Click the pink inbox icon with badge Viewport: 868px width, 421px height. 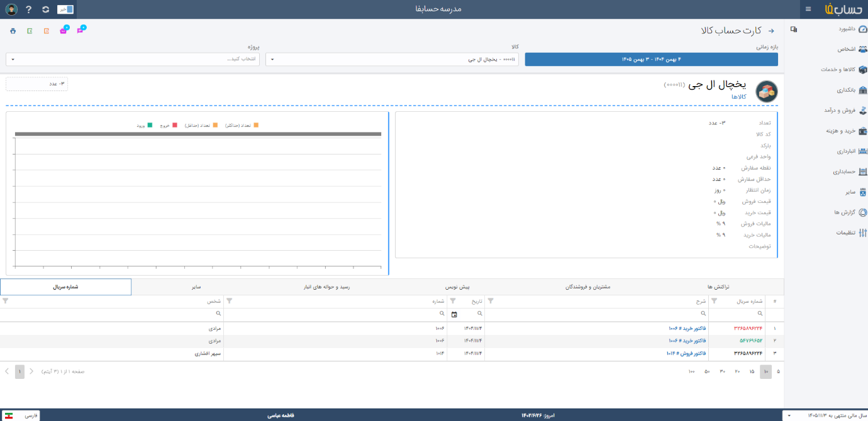pyautogui.click(x=64, y=30)
